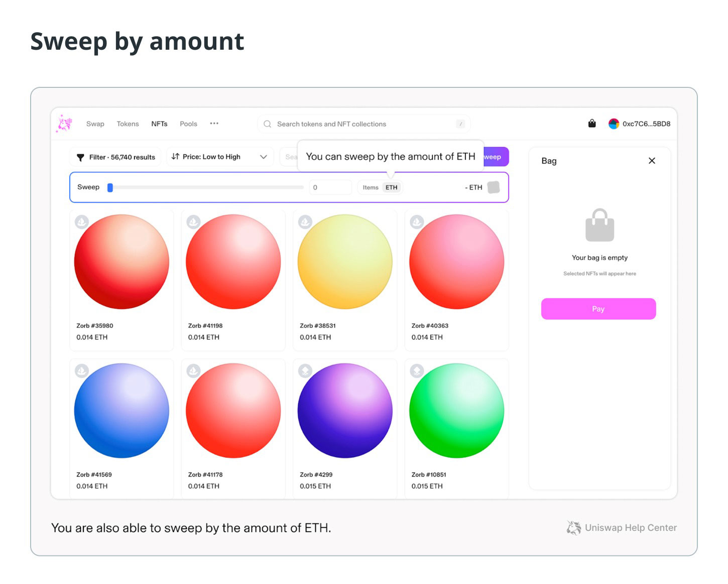
Task: Switch sweep mode to ETH
Action: (392, 187)
